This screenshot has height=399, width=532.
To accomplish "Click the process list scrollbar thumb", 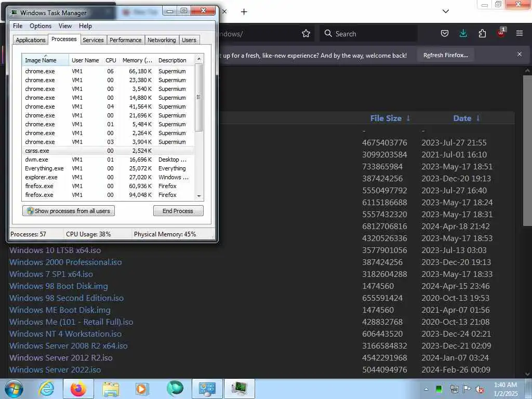I will (x=199, y=97).
